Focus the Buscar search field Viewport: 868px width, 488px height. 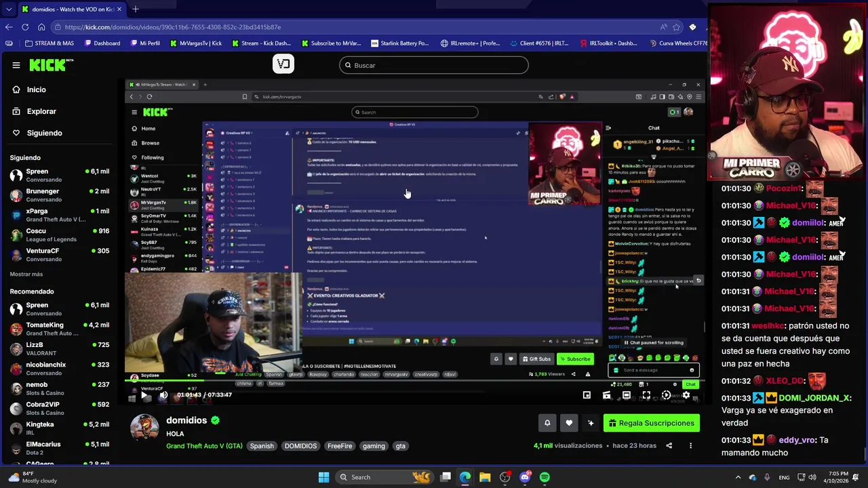pyautogui.click(x=434, y=65)
